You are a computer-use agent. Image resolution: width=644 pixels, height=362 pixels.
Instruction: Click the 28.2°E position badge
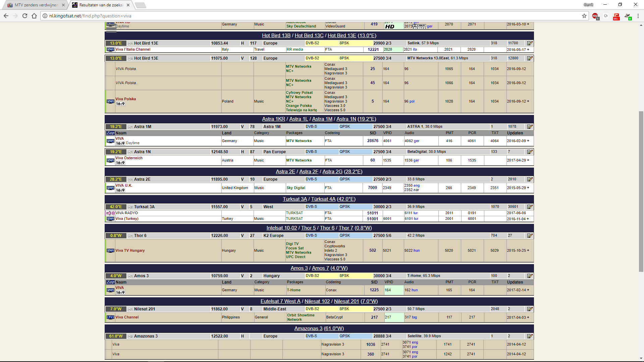point(116,179)
